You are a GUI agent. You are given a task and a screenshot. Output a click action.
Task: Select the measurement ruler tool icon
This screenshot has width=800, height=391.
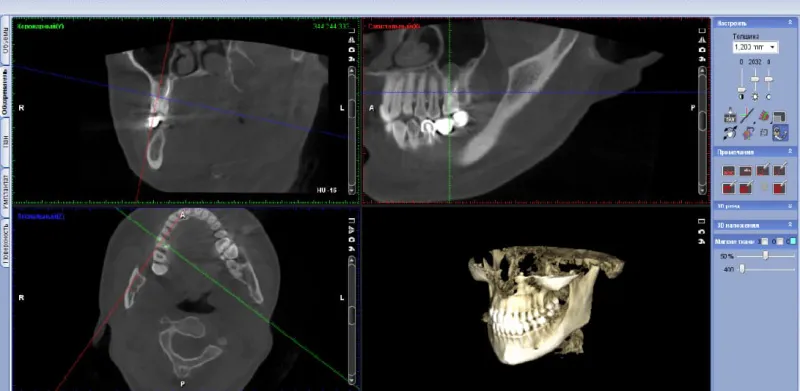pyautogui.click(x=730, y=115)
